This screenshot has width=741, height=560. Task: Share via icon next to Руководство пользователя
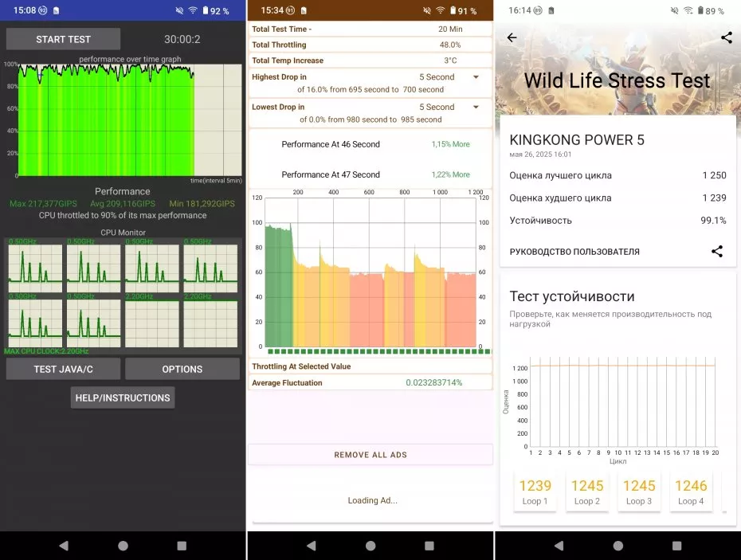[x=717, y=252]
